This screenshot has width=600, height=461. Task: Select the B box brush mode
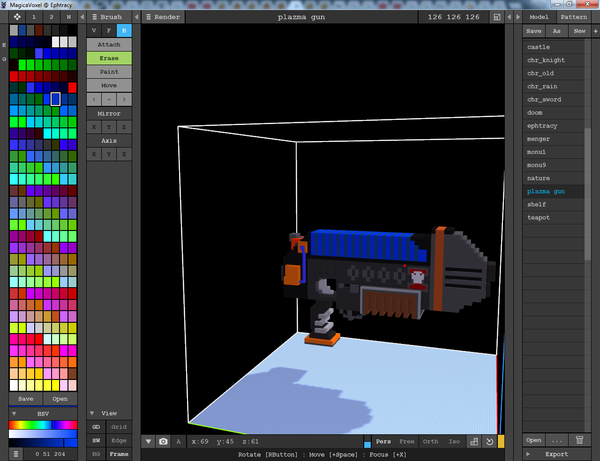[125, 31]
